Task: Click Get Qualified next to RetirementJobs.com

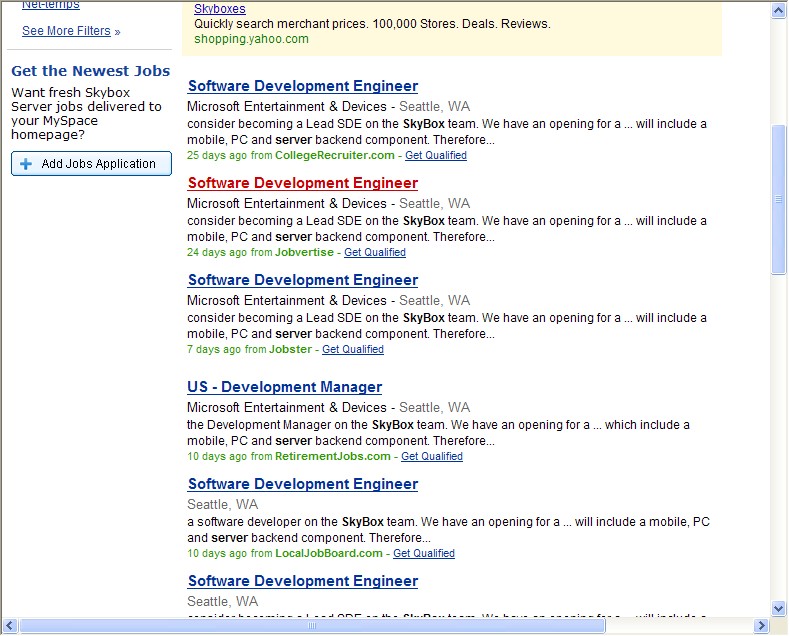Action: tap(432, 456)
